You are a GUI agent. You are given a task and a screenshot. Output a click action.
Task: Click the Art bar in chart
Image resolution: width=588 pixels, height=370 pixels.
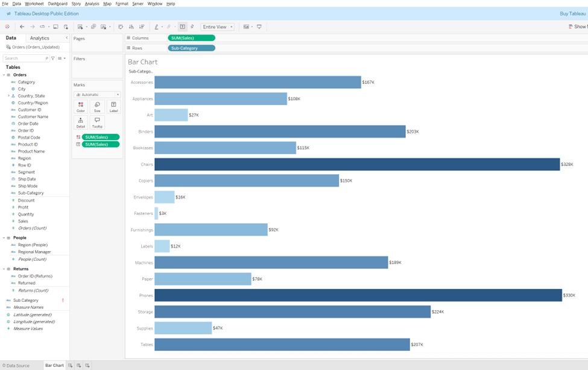(x=171, y=115)
